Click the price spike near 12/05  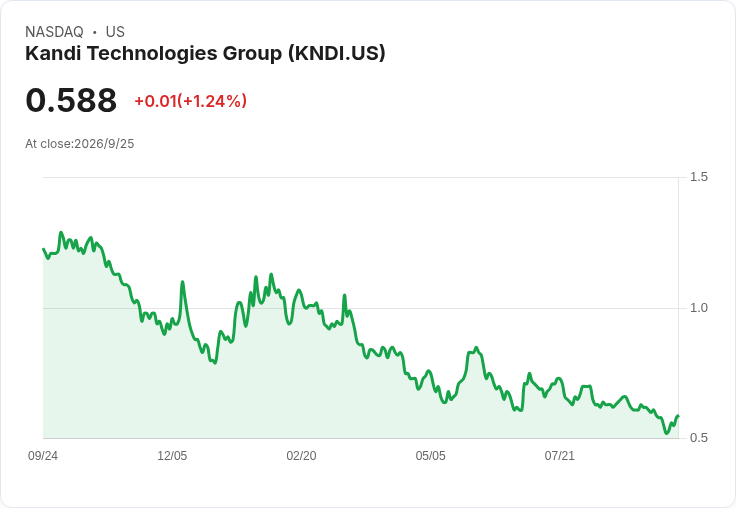[183, 282]
